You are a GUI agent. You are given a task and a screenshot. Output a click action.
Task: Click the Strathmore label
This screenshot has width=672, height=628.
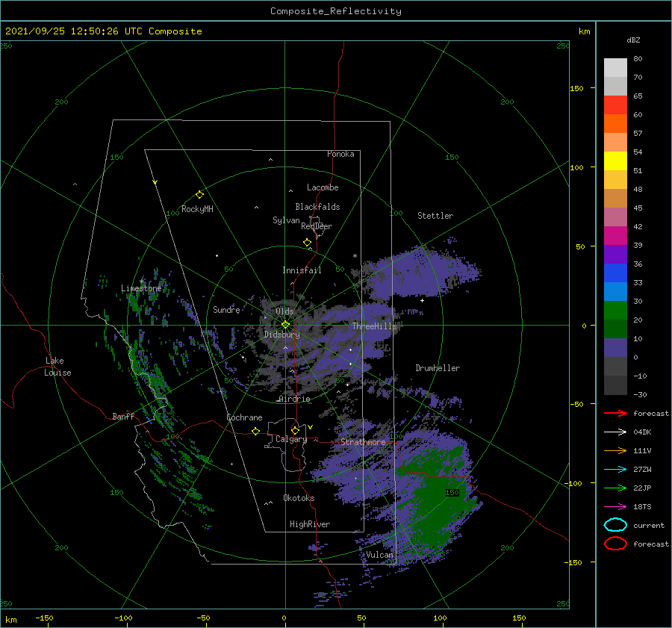(363, 441)
